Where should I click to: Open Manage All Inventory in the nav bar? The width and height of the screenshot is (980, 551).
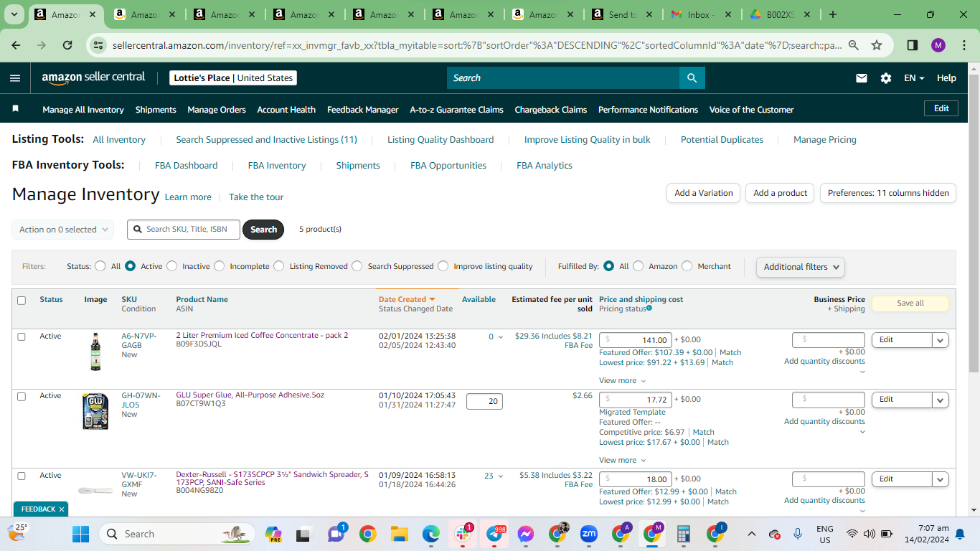[x=83, y=110]
